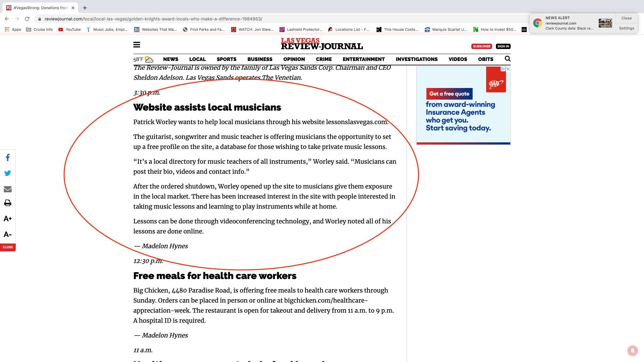644x362 pixels.
Task: Decrease text size with A-
Action: click(x=8, y=234)
